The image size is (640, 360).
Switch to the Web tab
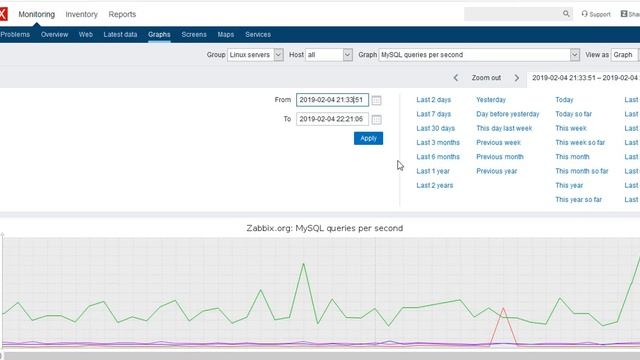click(86, 35)
